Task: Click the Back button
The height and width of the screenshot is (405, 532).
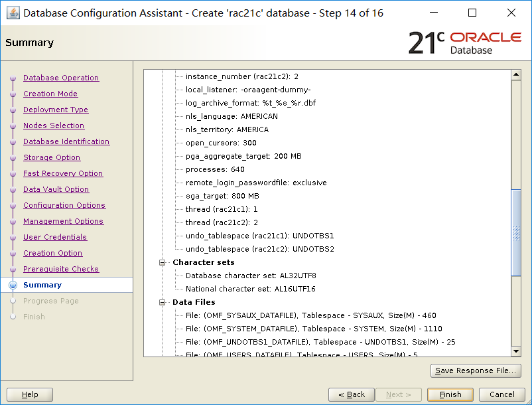Action: tap(352, 394)
